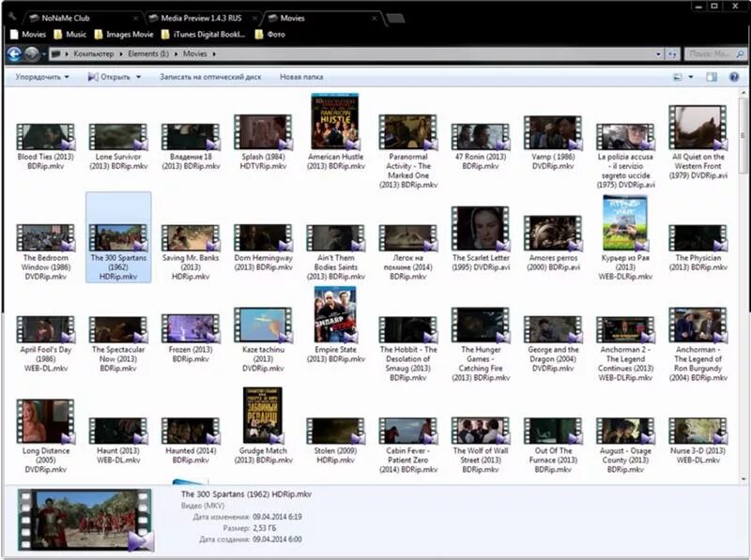Select Empire State (2013) BDRip.mkv

pyautogui.click(x=335, y=325)
